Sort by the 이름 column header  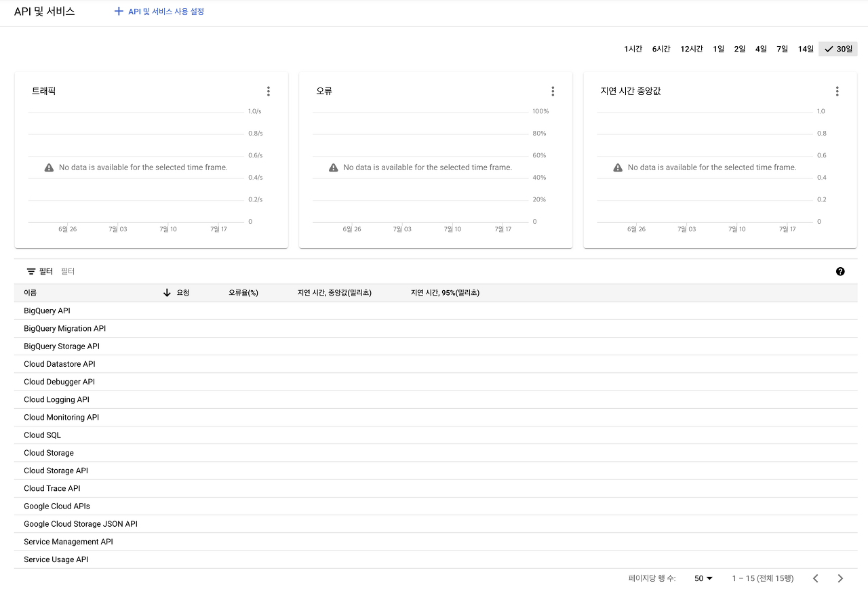pos(31,293)
